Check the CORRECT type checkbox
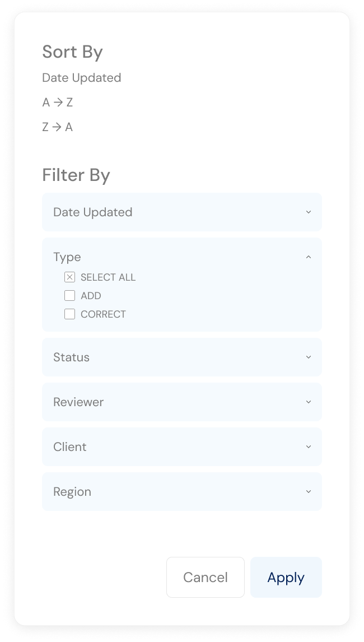364x642 pixels. click(69, 314)
